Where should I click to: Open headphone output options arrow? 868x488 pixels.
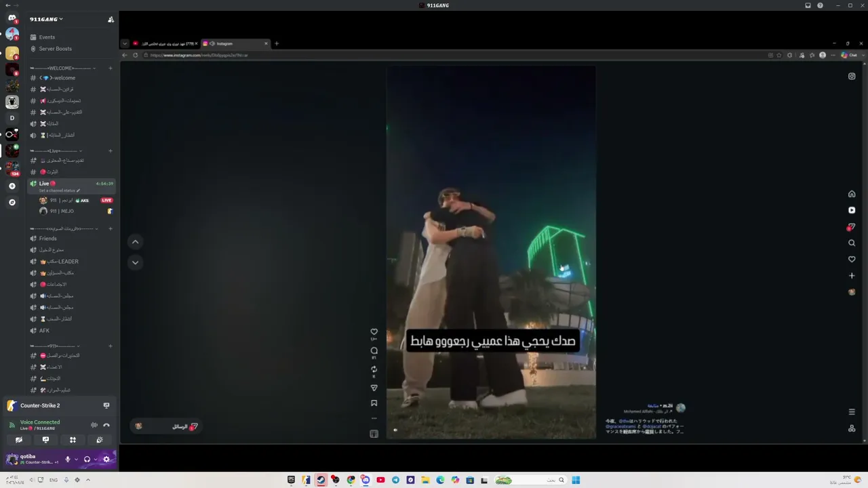[x=95, y=460]
